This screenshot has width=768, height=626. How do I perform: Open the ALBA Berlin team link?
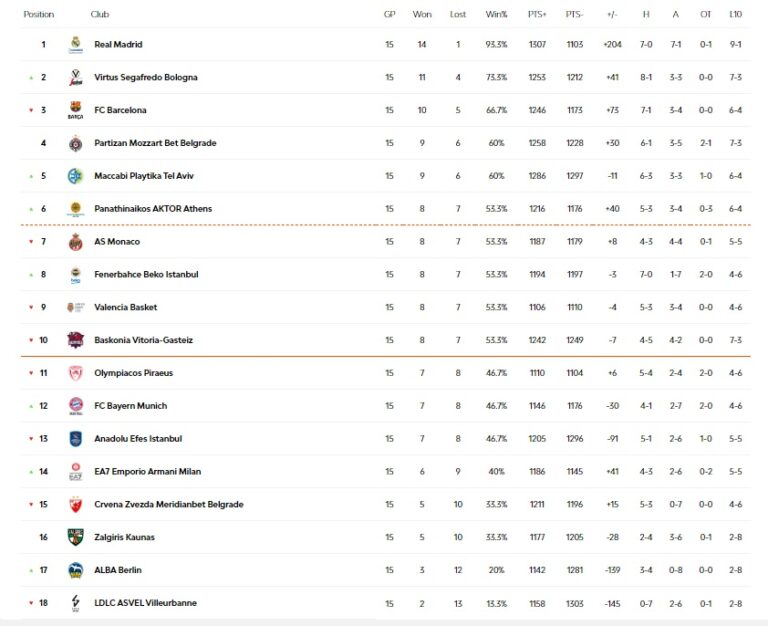pos(117,570)
